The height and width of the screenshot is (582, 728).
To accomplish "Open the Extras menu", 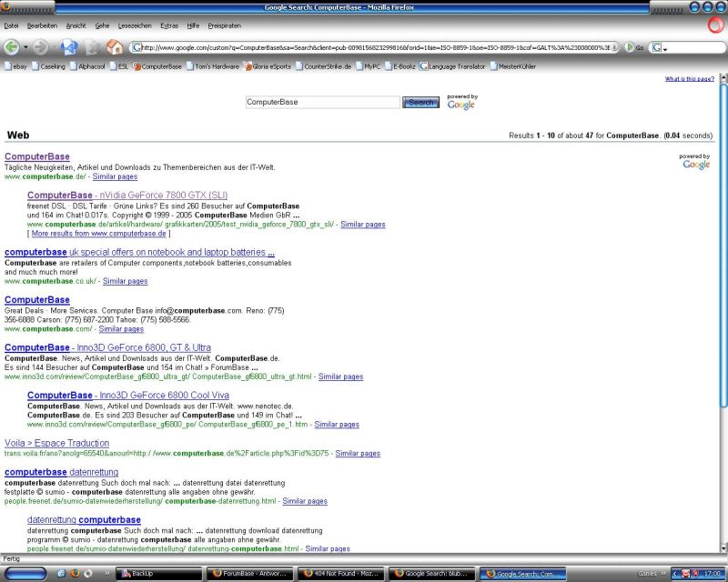I will click(169, 26).
